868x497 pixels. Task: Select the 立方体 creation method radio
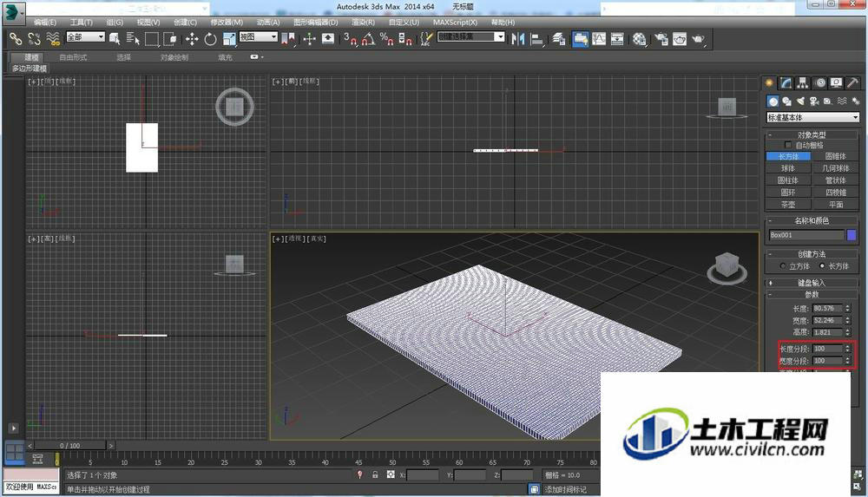click(783, 266)
